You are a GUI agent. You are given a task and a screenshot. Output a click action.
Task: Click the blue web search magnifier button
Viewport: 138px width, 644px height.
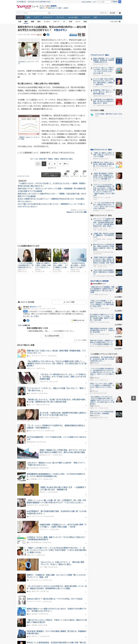coord(120,2)
